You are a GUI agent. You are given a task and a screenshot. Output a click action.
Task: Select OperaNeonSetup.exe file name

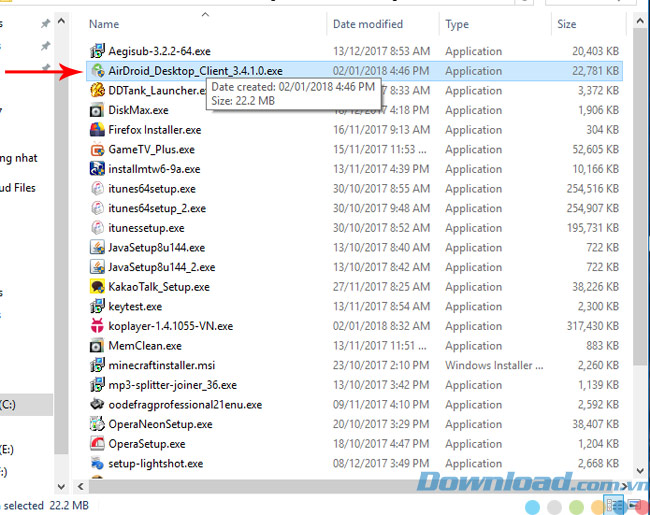pos(160,424)
